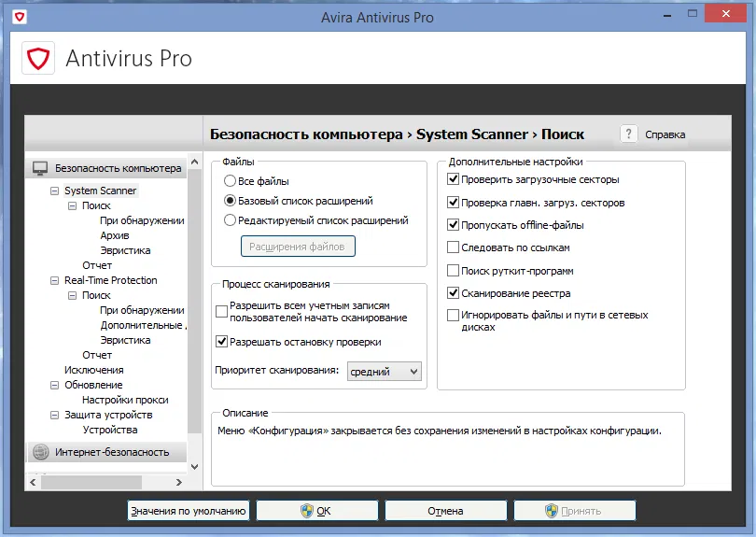Collapse Защита устройств tree node
The height and width of the screenshot is (537, 756).
click(54, 416)
